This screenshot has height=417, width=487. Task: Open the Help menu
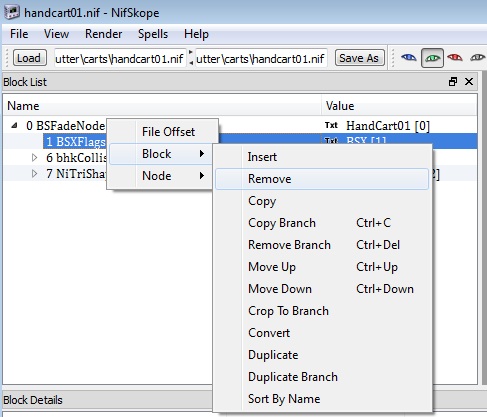tap(196, 34)
